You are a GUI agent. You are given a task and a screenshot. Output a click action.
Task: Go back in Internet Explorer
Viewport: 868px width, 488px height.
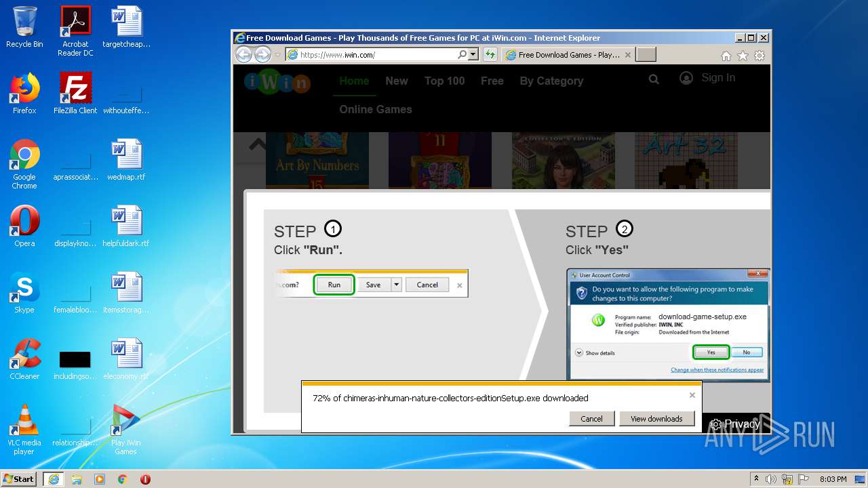pyautogui.click(x=243, y=55)
